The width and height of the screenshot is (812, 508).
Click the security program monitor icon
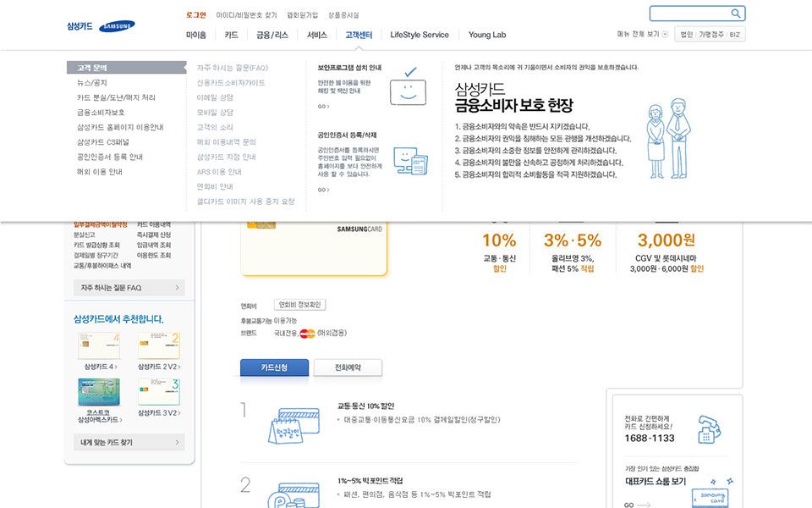(408, 89)
